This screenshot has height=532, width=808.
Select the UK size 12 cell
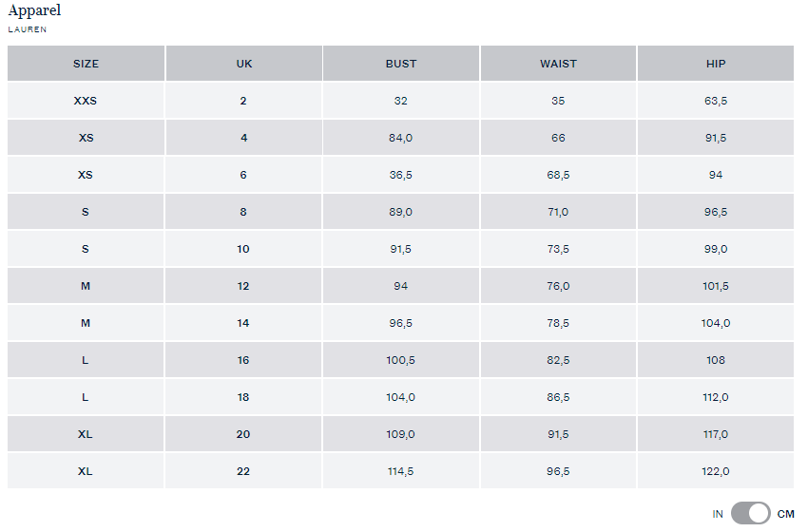[x=243, y=286]
